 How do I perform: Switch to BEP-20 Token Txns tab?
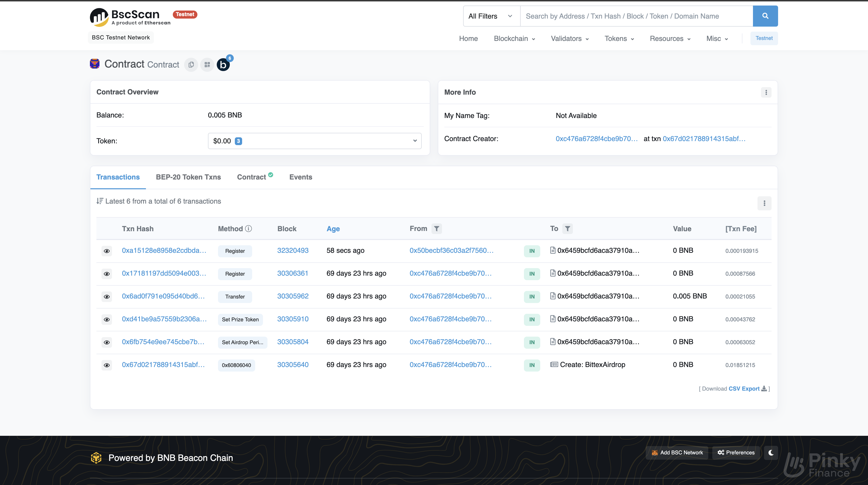point(188,177)
